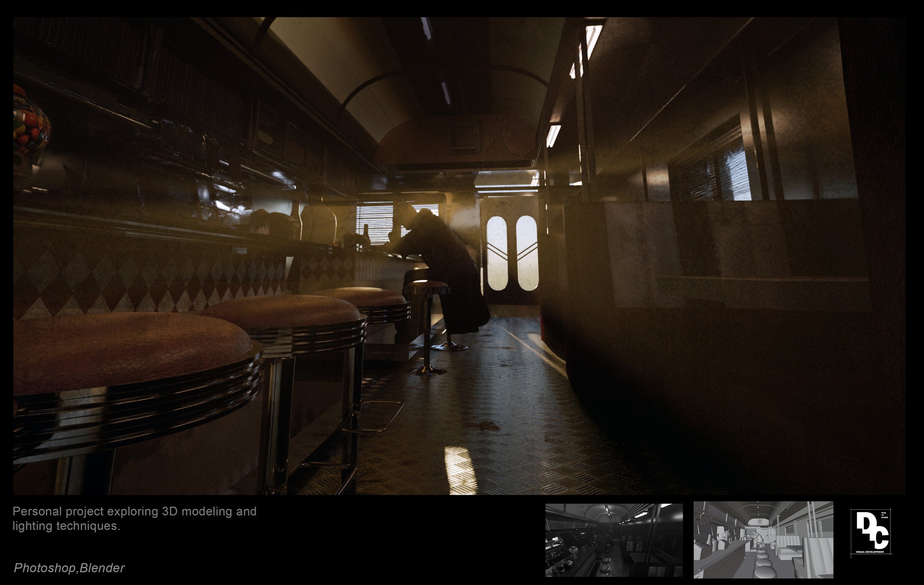The image size is (924, 585).
Task: Open the grayscale lighting render thumbnail
Action: coord(614,540)
